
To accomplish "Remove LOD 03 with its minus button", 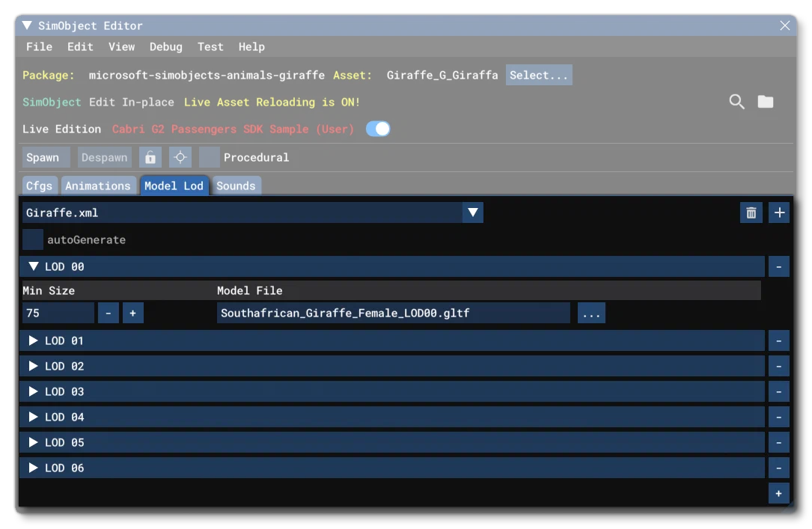I will pos(779,391).
